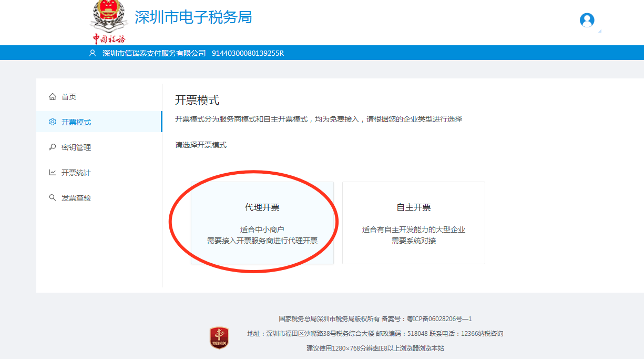Click the home icon beside 首页
The height and width of the screenshot is (359, 644).
pos(52,97)
